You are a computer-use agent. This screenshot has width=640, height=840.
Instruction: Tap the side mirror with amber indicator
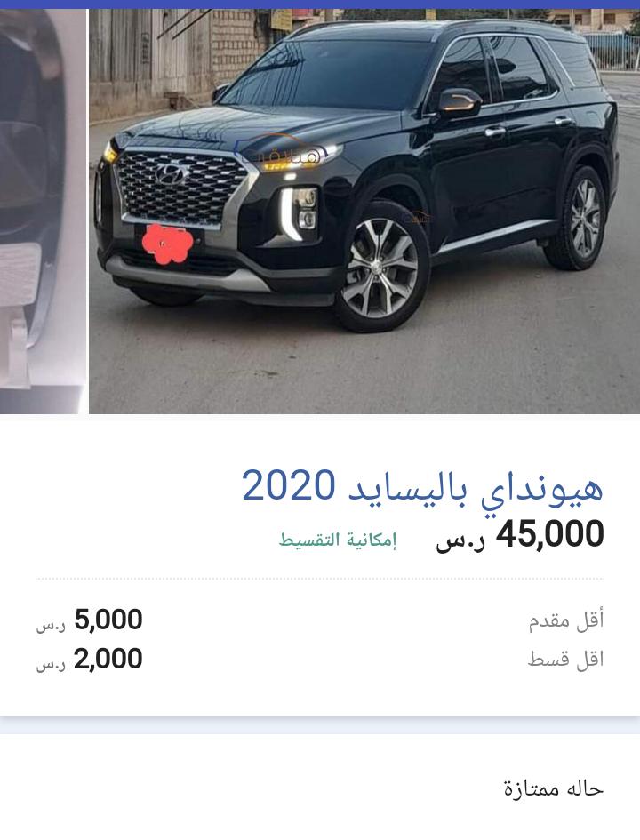click(459, 102)
